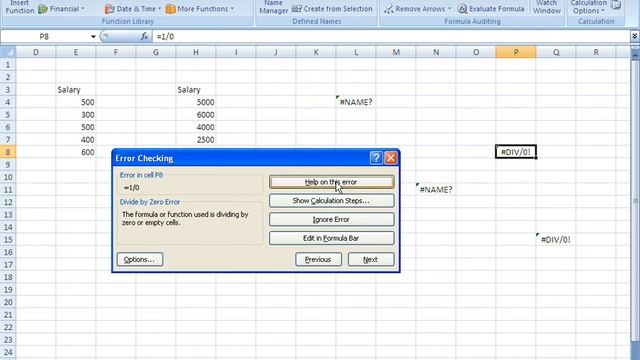Click Help on this error button
The height and width of the screenshot is (360, 640).
(x=331, y=182)
